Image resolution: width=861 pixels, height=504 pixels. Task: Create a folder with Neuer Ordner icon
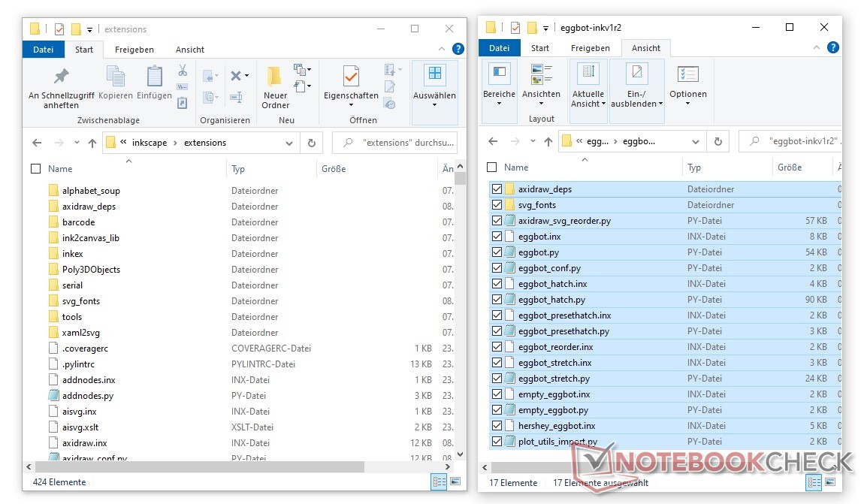click(x=275, y=77)
